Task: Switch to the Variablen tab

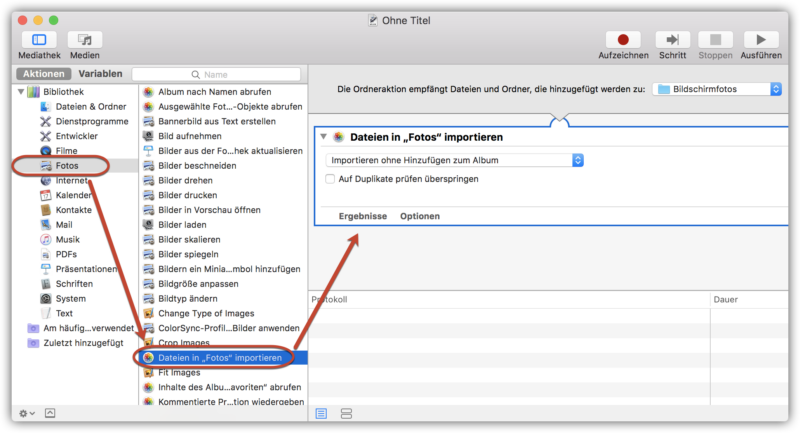Action: (101, 74)
